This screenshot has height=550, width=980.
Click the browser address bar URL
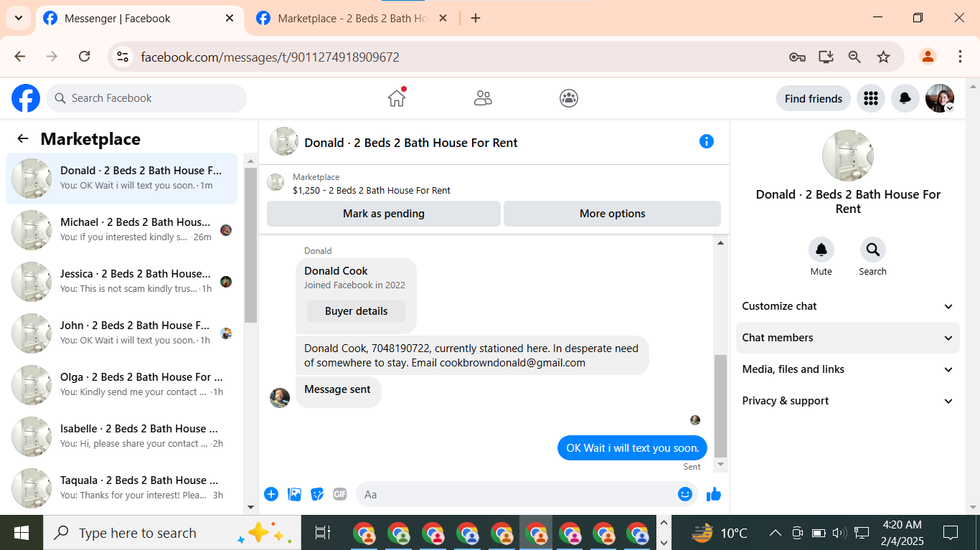[x=270, y=57]
